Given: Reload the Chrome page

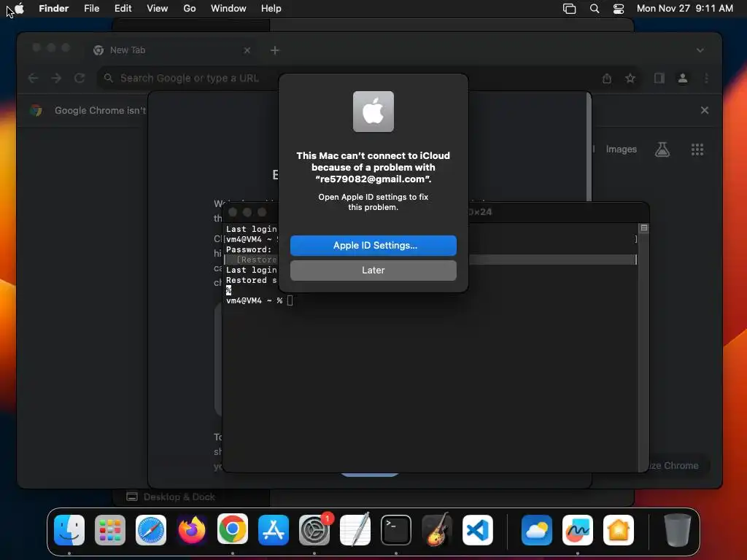Looking at the screenshot, I should click(80, 78).
